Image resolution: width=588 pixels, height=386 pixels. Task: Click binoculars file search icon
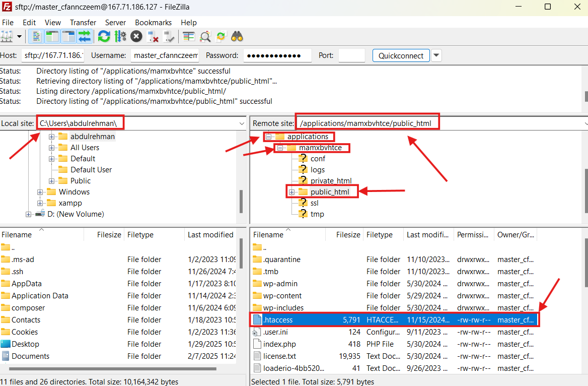coord(237,36)
